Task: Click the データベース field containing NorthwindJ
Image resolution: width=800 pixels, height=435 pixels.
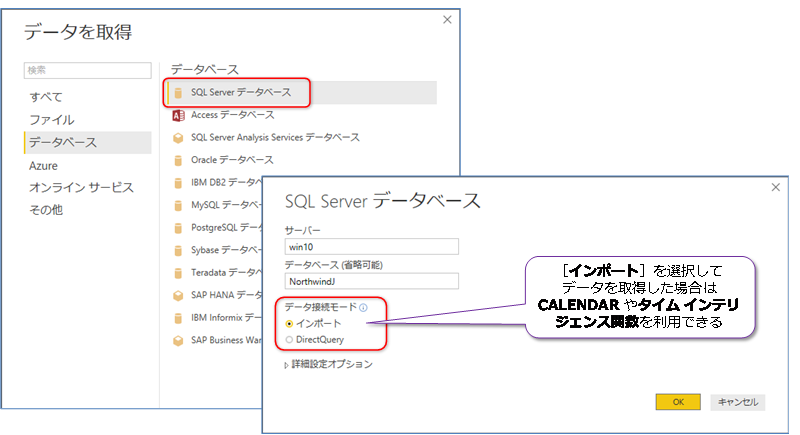Action: [371, 282]
